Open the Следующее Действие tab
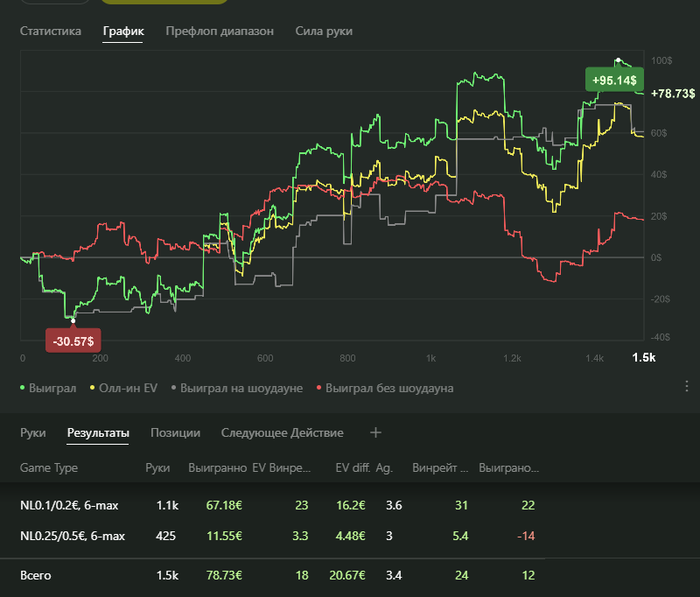This screenshot has height=597, width=700. 282,433
